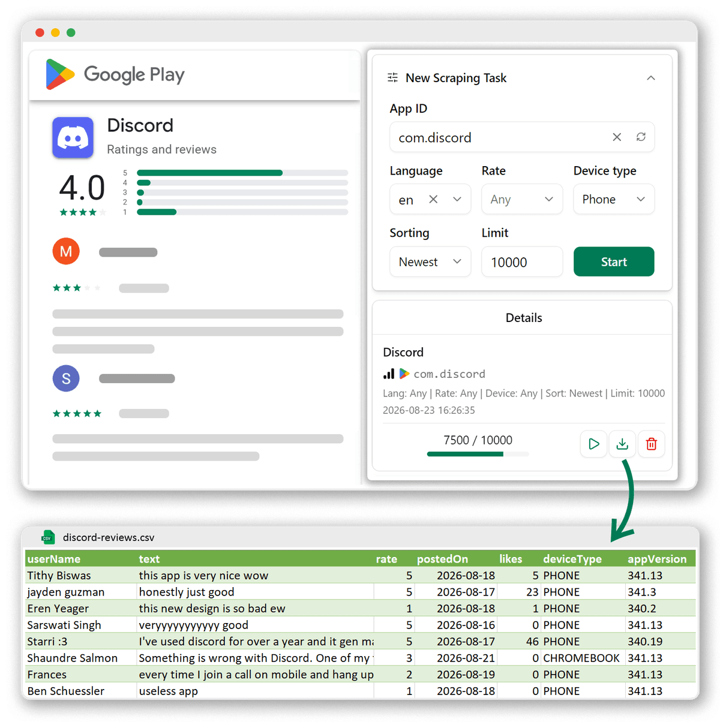
Task: Click the S reviewer avatar
Action: click(x=66, y=378)
